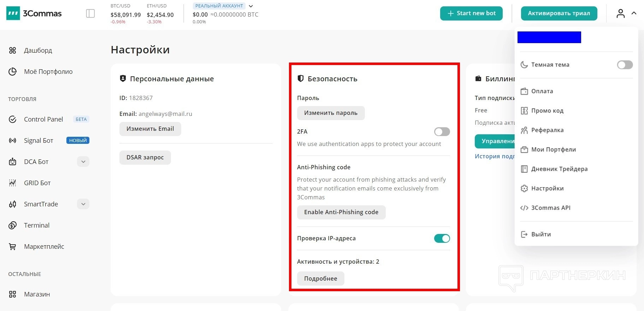This screenshot has width=644, height=311.
Task: Click the Моё Портфолио pie chart icon
Action: tap(13, 72)
